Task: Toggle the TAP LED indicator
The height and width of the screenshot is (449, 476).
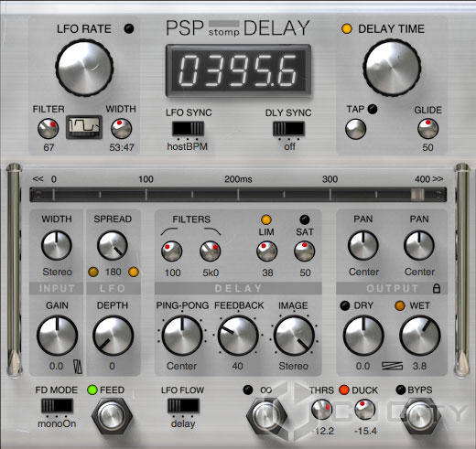Action: (x=373, y=109)
